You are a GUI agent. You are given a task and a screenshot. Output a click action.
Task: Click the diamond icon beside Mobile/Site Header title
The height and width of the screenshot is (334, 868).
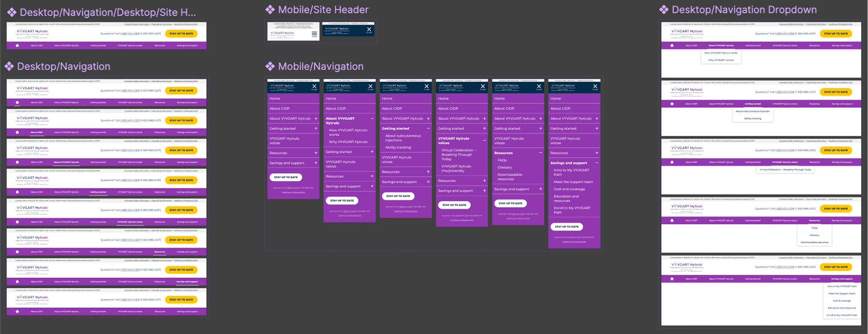[270, 10]
